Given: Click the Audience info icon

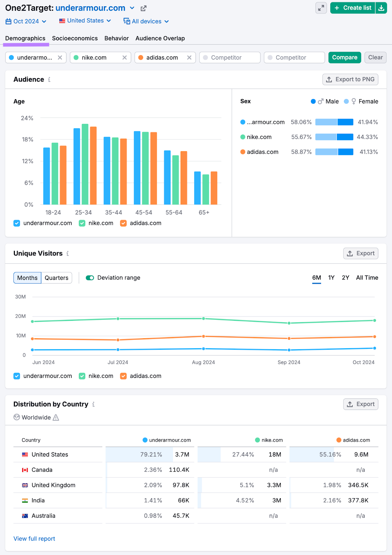Looking at the screenshot, I should tap(49, 79).
